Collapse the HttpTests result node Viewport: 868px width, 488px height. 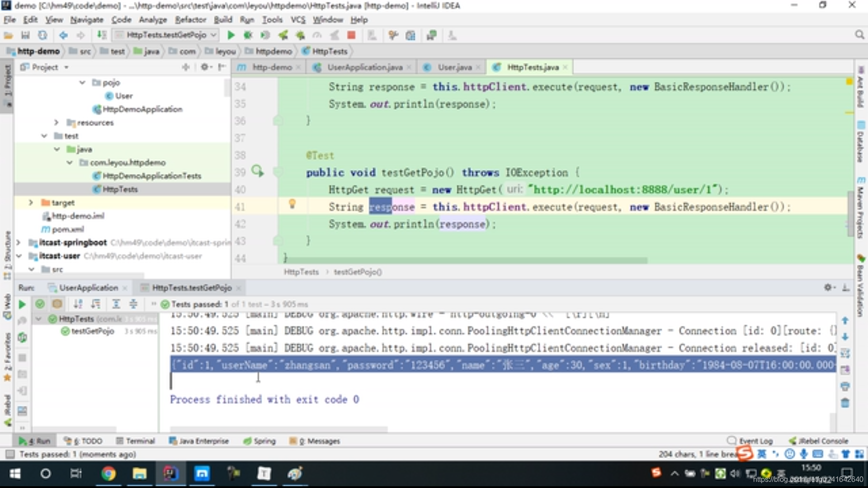coord(38,319)
